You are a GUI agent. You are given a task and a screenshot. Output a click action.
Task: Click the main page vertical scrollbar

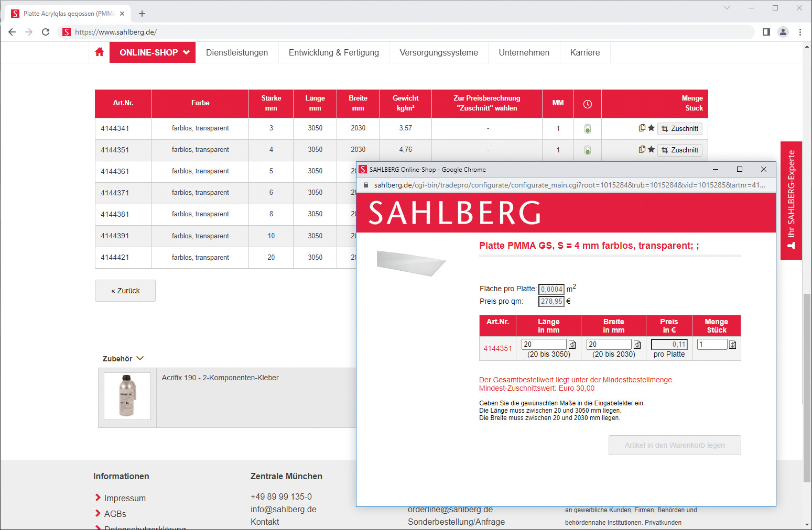point(807,388)
